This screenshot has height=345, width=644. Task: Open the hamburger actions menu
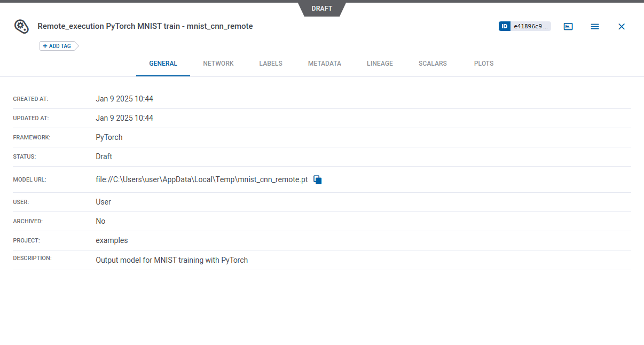click(595, 26)
